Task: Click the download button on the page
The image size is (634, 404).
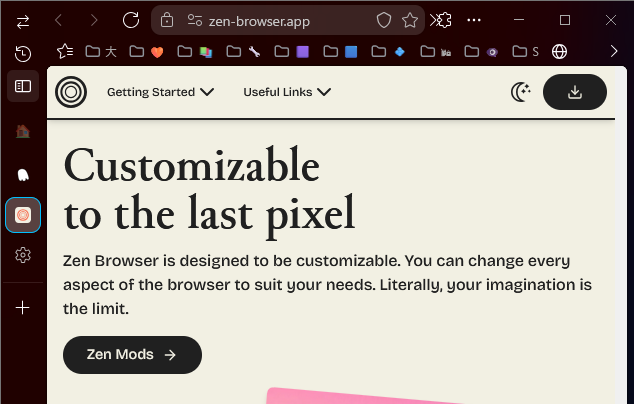Action: pos(575,92)
